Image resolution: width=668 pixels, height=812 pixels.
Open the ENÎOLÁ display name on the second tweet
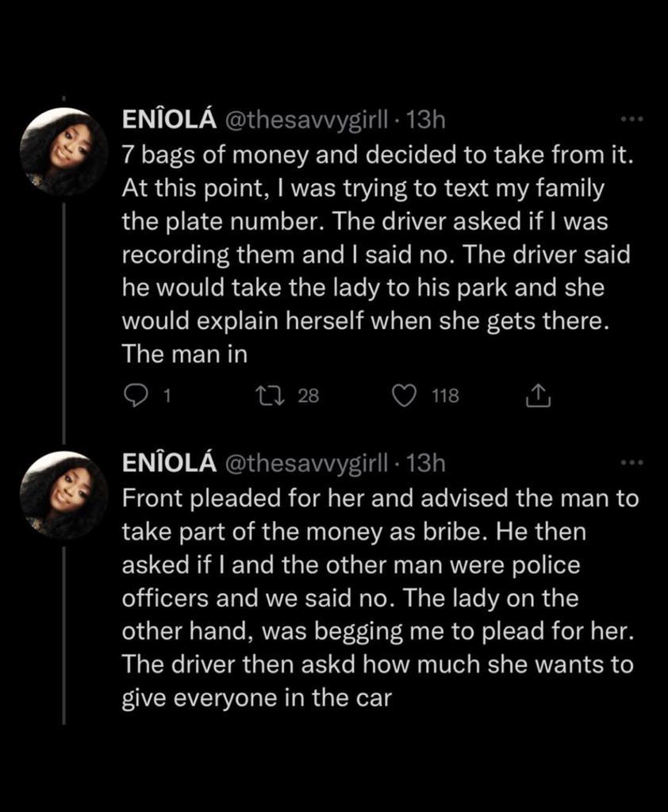coord(171,464)
